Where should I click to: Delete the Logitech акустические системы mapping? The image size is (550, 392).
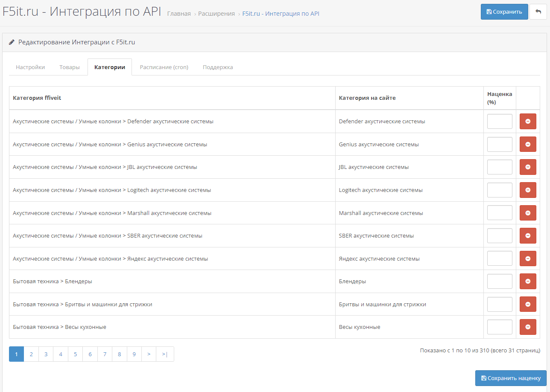coord(528,190)
